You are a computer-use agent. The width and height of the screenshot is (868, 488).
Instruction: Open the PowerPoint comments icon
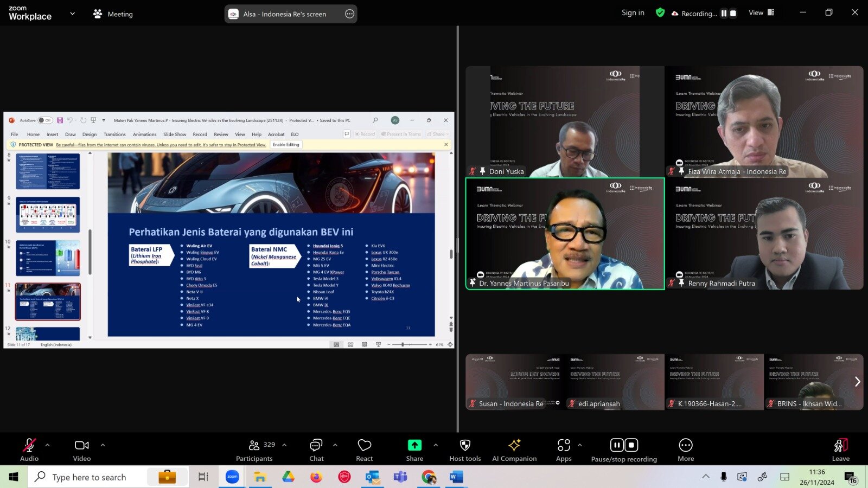tap(347, 134)
